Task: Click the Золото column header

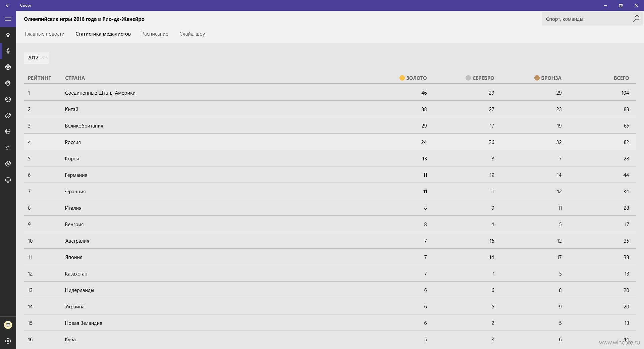Action: click(x=413, y=78)
